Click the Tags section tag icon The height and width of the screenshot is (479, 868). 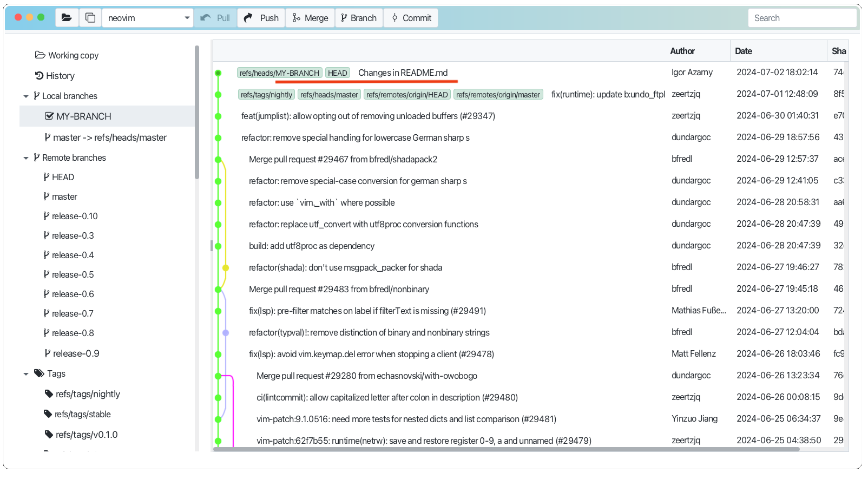coord(39,373)
